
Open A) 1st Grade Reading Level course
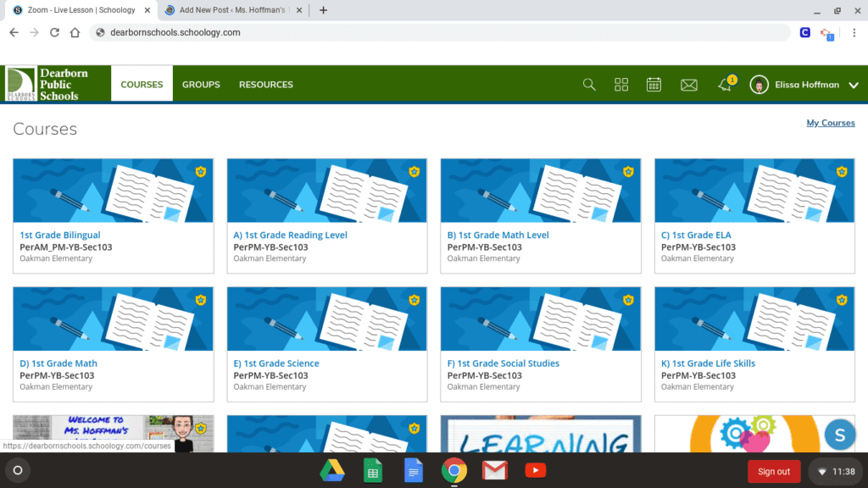tap(290, 236)
